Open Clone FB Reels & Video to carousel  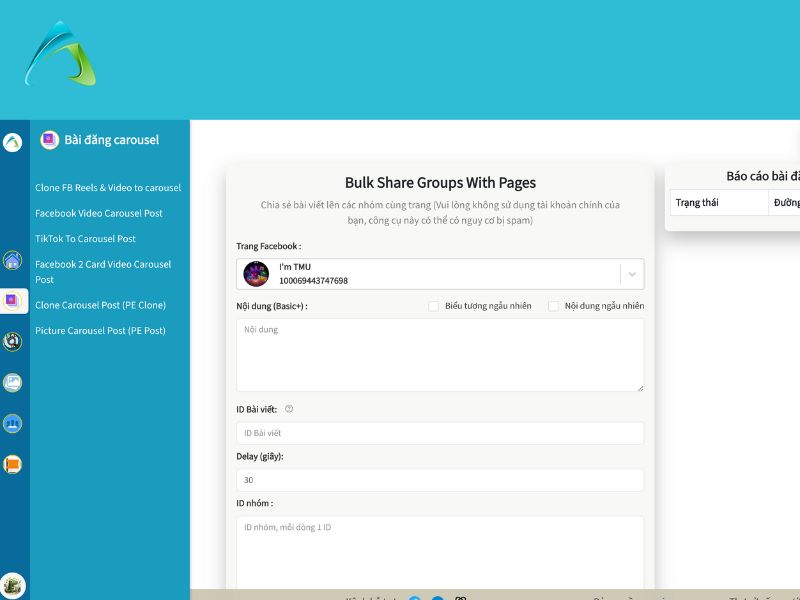click(x=108, y=188)
